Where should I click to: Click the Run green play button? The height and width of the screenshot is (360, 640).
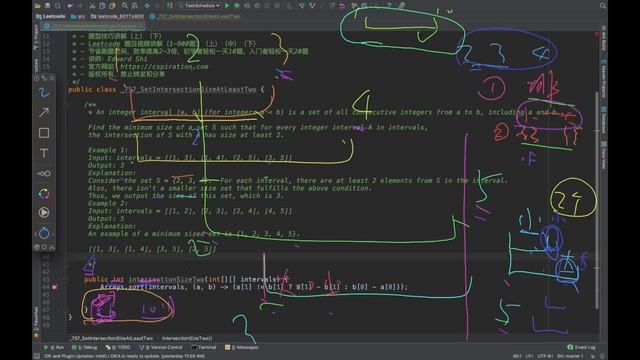(227, 6)
